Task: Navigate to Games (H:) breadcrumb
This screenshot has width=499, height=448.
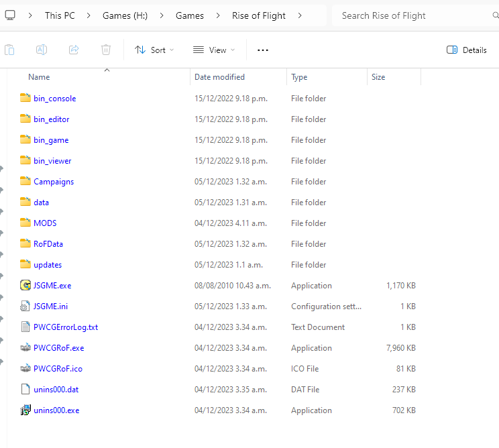Action: 125,15
